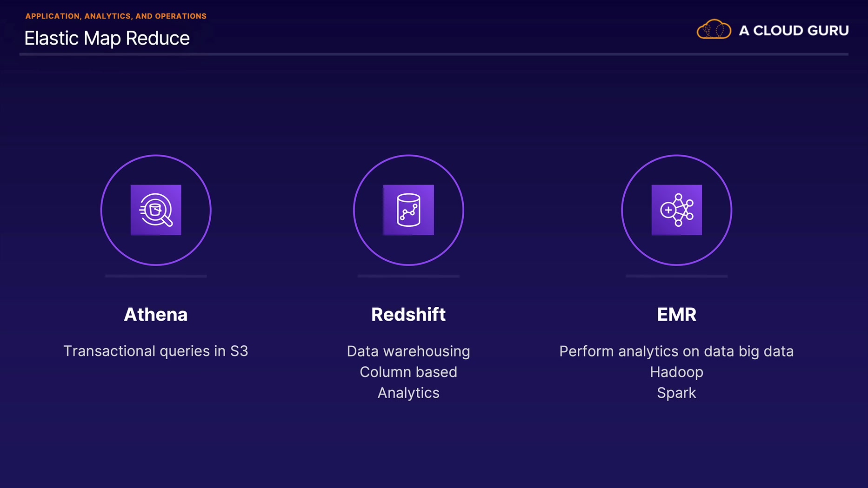The height and width of the screenshot is (488, 868).
Task: Click the Redshift database cylinder icon
Action: pyautogui.click(x=408, y=210)
